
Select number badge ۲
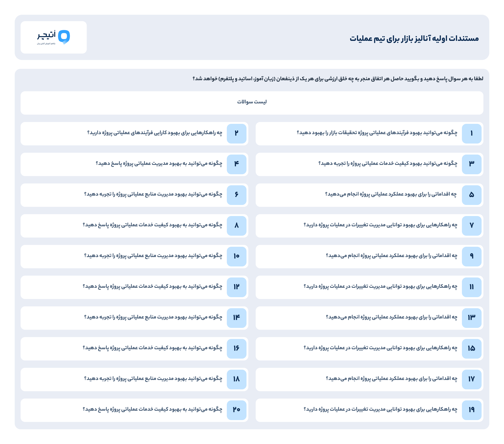coord(236,134)
